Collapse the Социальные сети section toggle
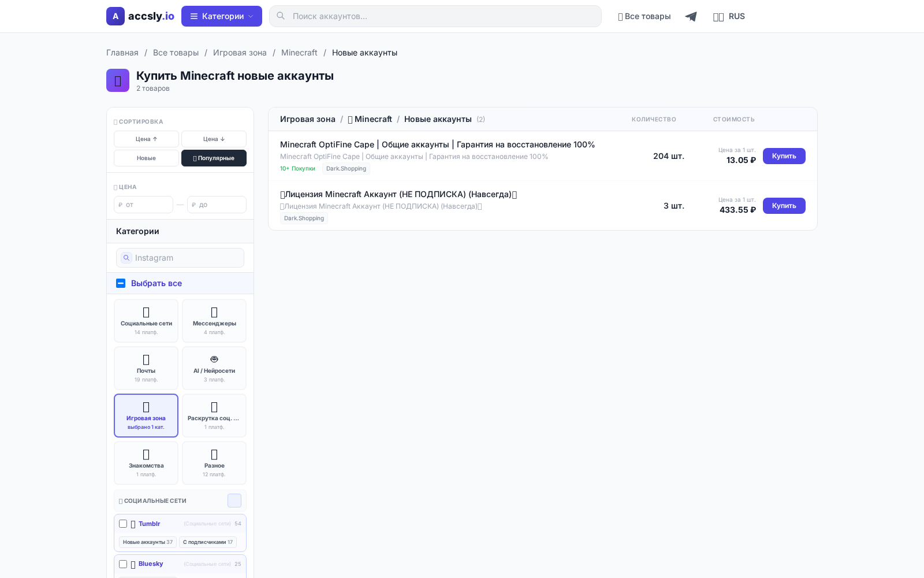The height and width of the screenshot is (578, 924). point(234,501)
